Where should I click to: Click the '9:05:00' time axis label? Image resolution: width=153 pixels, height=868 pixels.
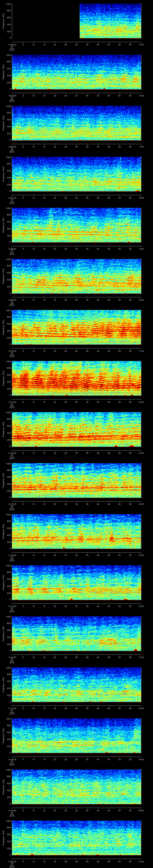(x=12, y=96)
